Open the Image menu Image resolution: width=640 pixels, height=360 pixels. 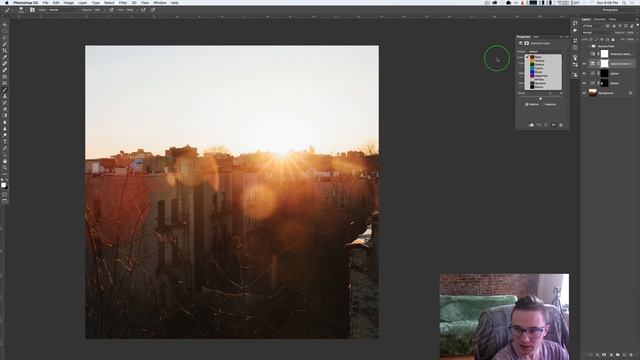69,2
